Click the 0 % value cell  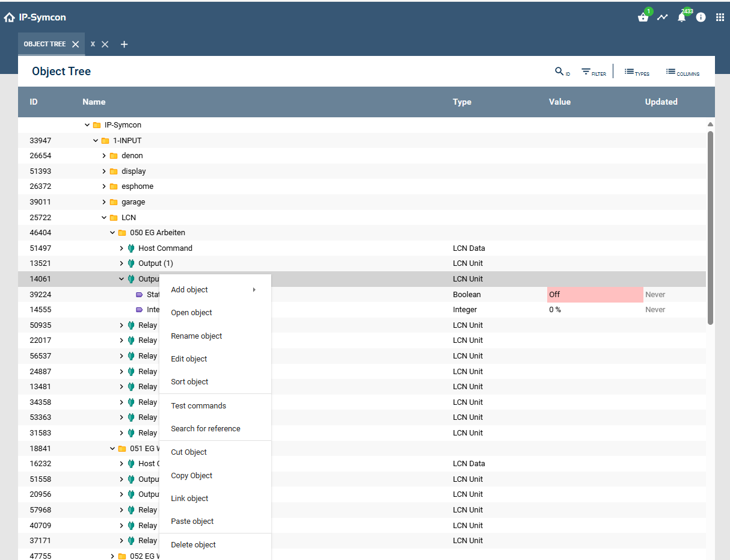[x=555, y=310]
